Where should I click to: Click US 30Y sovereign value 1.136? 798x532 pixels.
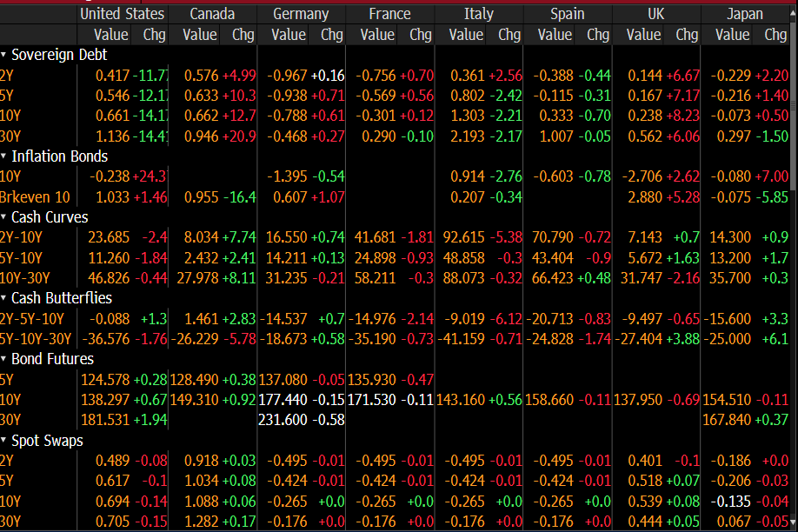[112, 136]
